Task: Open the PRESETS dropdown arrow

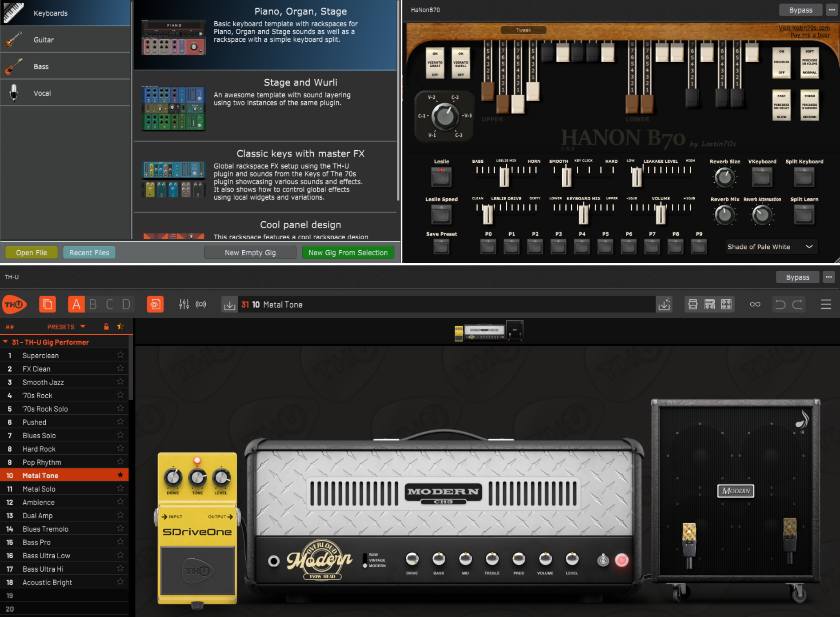Action: click(83, 327)
